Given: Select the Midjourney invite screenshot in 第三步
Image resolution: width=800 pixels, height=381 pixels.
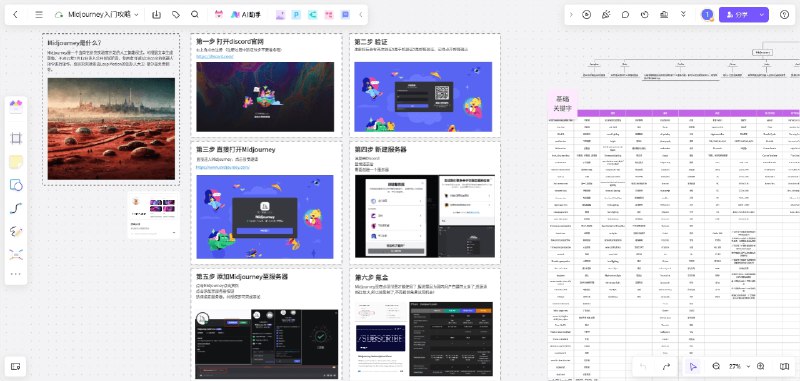Looking at the screenshot, I should [x=265, y=217].
